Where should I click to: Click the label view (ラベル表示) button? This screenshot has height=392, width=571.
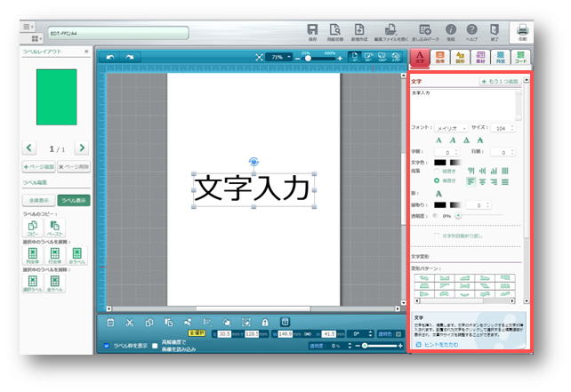point(74,201)
